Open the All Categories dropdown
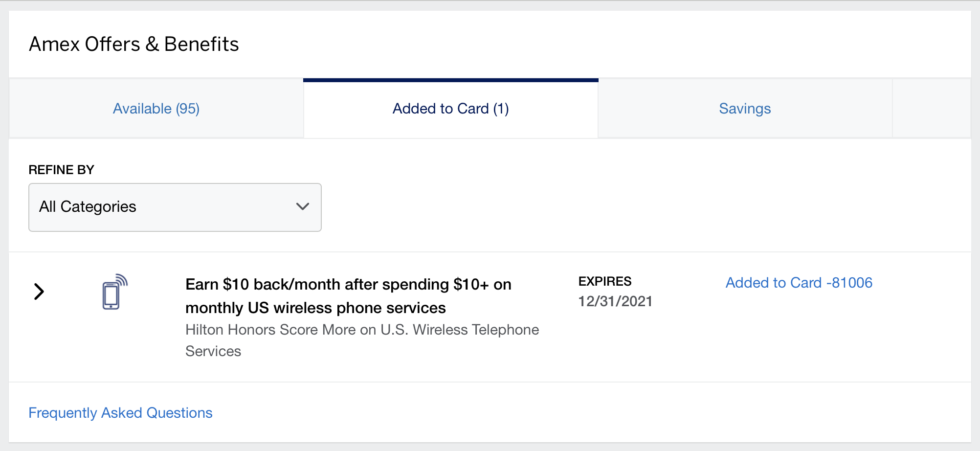The image size is (980, 451). 175,207
